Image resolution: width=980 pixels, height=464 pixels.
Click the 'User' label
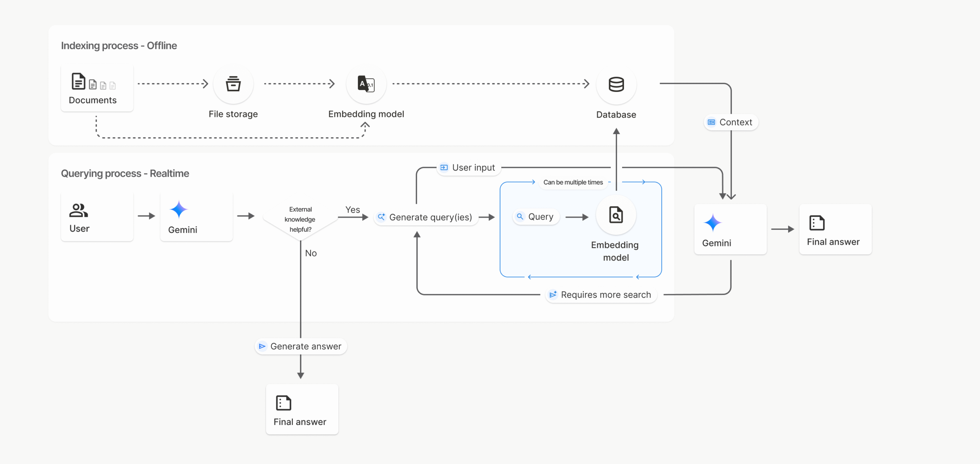coord(79,229)
